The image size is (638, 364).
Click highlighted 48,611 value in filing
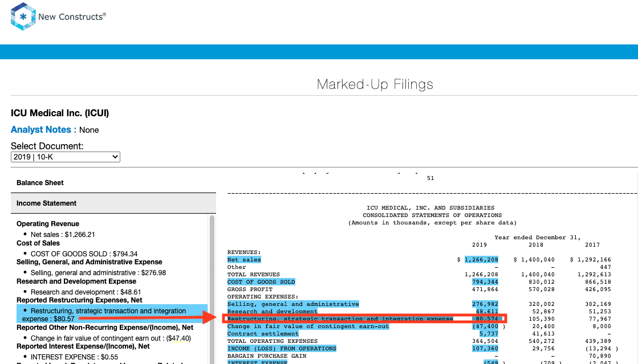coord(487,312)
